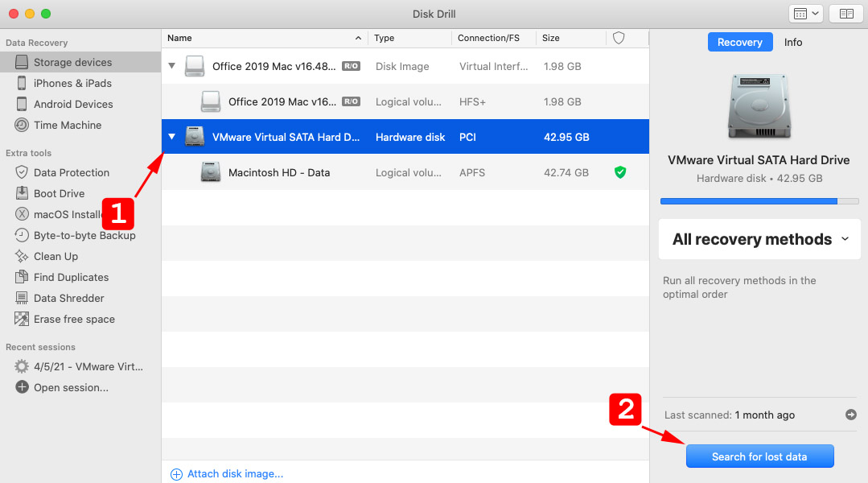
Task: Open the Boot Drive tool label
Action: coord(60,193)
